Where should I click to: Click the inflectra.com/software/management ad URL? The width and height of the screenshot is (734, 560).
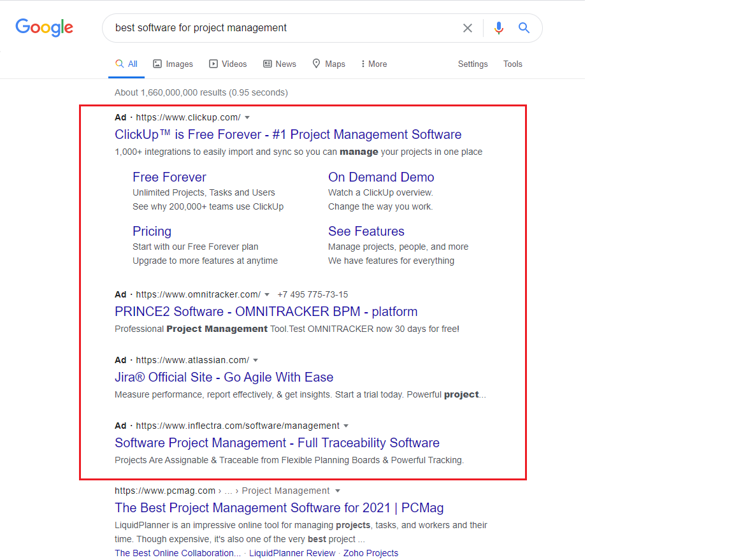tap(238, 426)
